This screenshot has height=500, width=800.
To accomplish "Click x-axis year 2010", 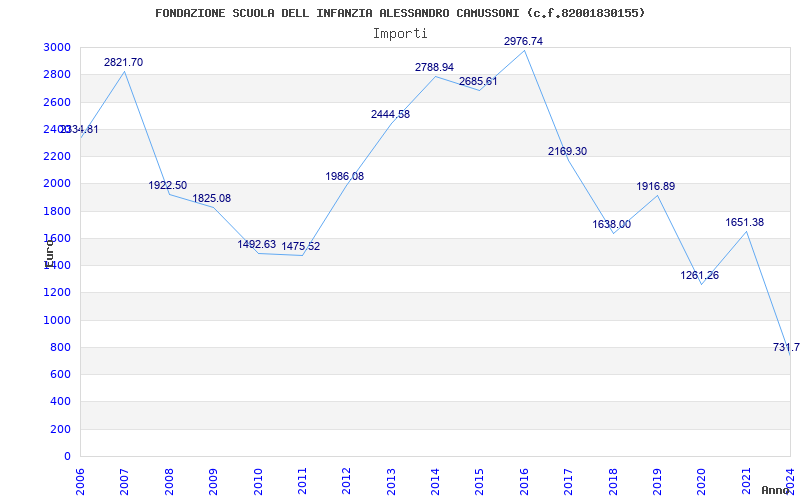I will (258, 481).
